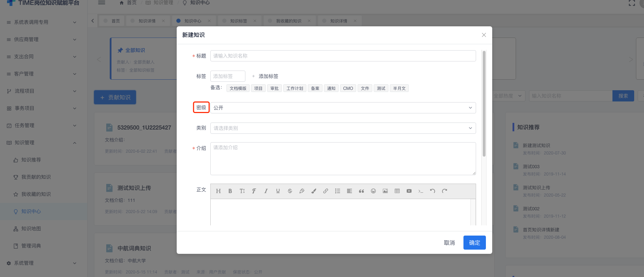Open the 类别 selection dropdown
The width and height of the screenshot is (644, 277).
coord(343,128)
